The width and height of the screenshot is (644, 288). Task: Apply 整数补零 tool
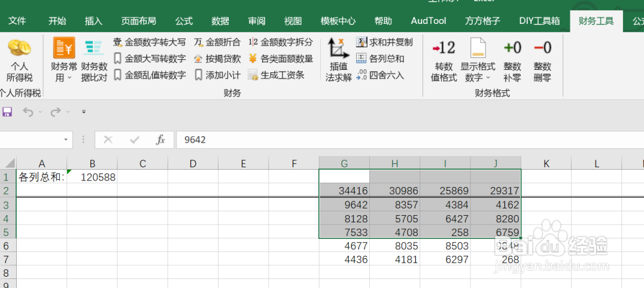512,60
